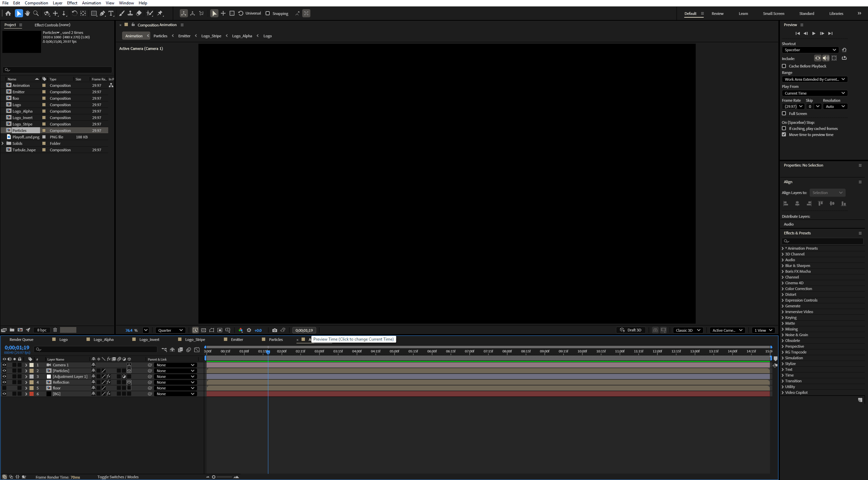Select the Zoom tool in toolbar

click(x=36, y=13)
